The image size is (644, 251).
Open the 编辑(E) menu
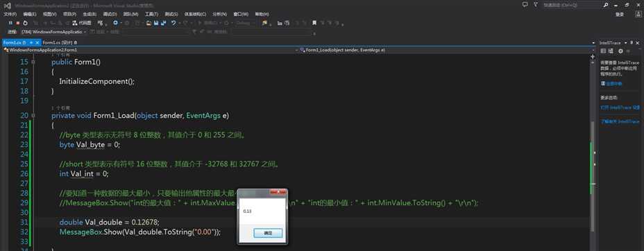pyautogui.click(x=30, y=14)
